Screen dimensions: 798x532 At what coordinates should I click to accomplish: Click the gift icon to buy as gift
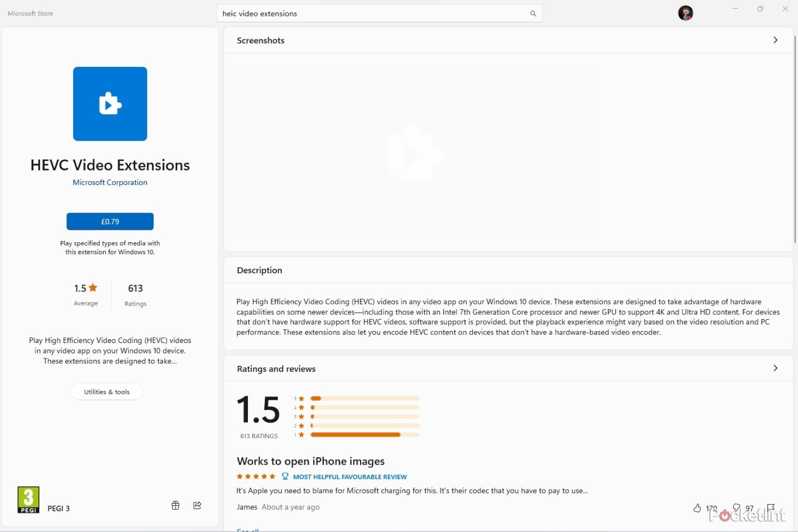coord(176,505)
